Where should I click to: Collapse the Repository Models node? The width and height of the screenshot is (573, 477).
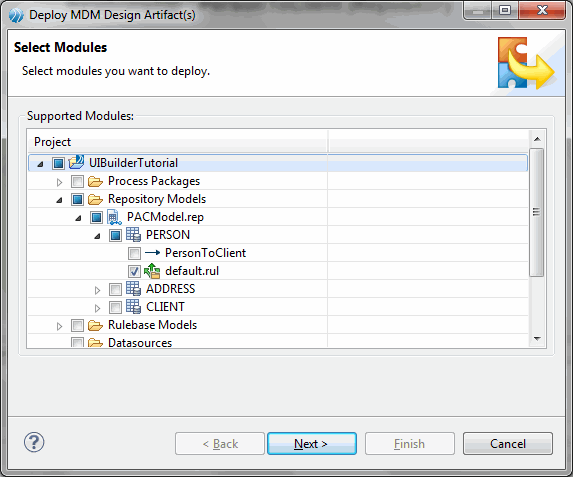click(x=59, y=200)
